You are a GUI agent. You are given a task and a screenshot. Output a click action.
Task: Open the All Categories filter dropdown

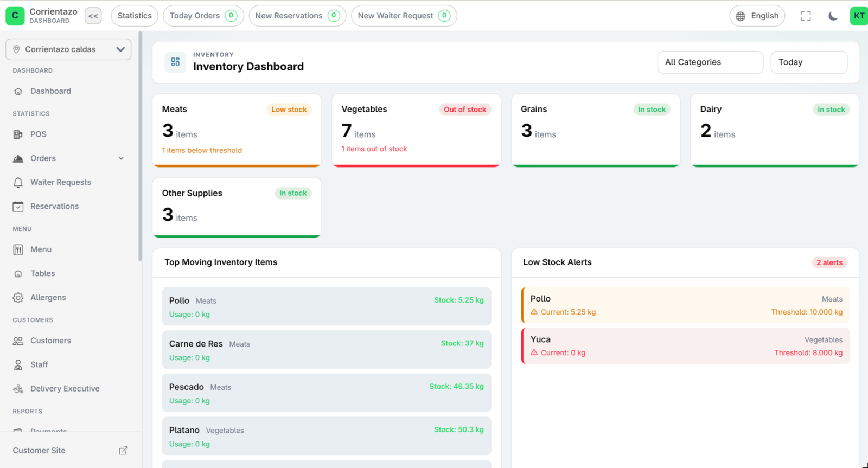point(710,62)
